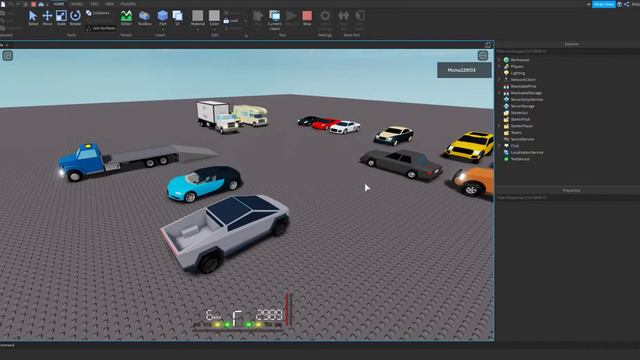Open the Roblox menu icon in viewport
Image resolution: width=640 pixels, height=360 pixels.
coord(8,56)
